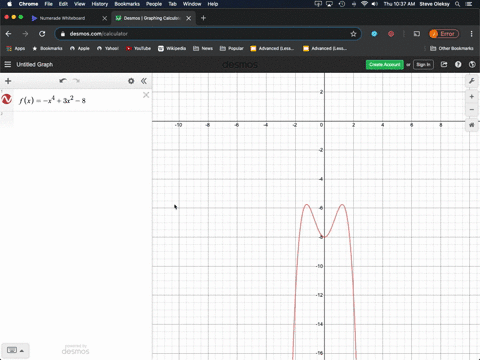Open language globe menu
The height and width of the screenshot is (360, 480).
click(x=472, y=64)
